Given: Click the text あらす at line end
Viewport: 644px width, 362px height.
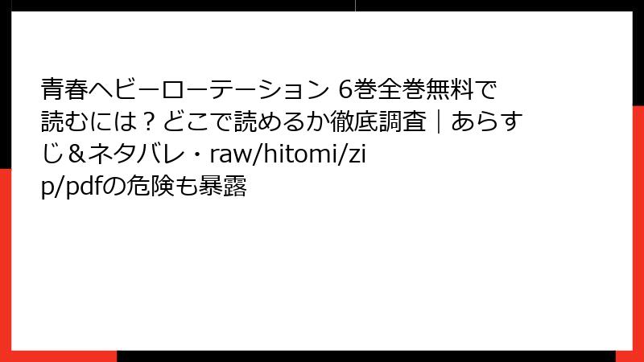Looking at the screenshot, I should 487,122.
